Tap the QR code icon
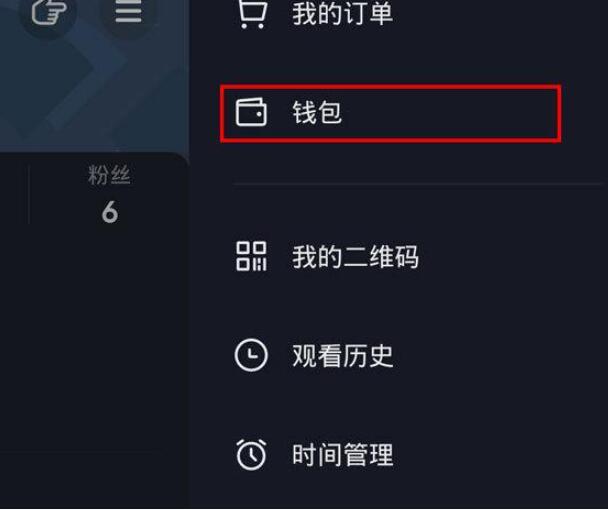Screen dimensions: 608x510 click(x=251, y=256)
